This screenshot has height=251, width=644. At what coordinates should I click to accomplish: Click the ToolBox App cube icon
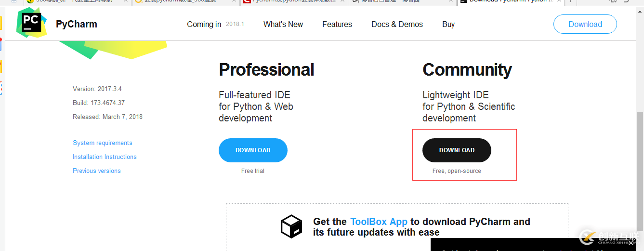[291, 227]
